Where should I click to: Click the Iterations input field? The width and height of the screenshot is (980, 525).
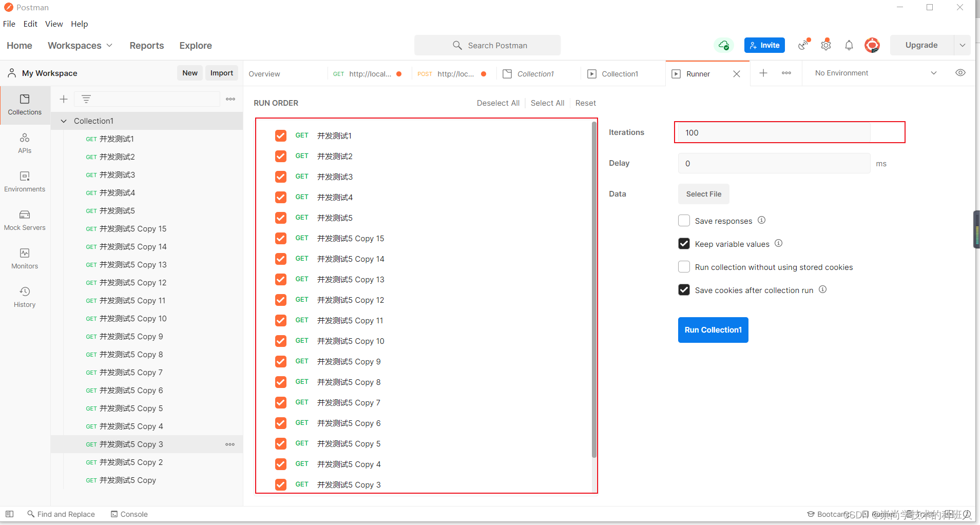coord(774,132)
